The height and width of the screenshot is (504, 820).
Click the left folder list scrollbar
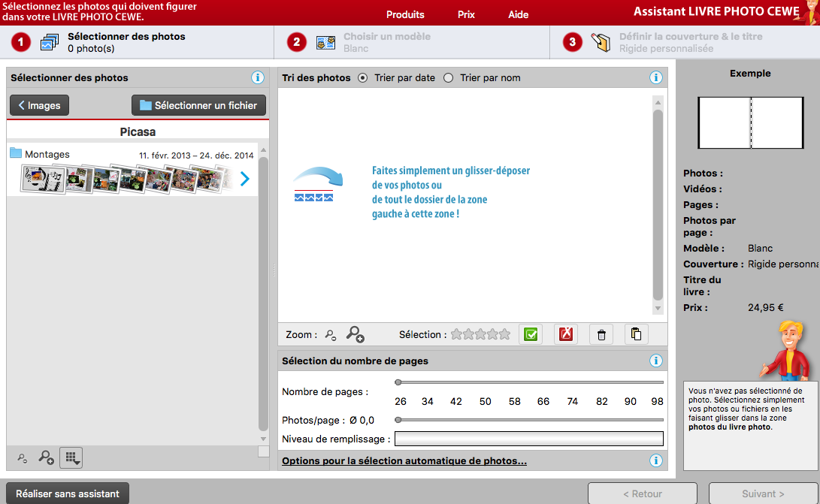(264, 293)
